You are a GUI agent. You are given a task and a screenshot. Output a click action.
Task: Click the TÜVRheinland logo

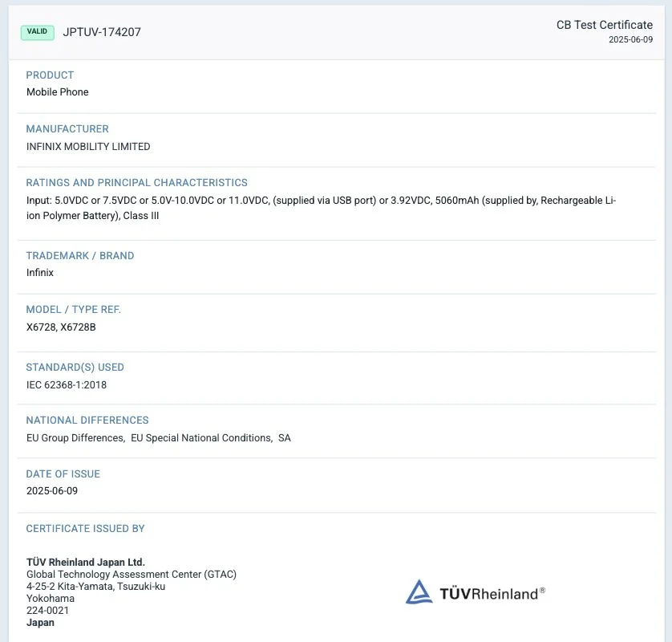476,592
